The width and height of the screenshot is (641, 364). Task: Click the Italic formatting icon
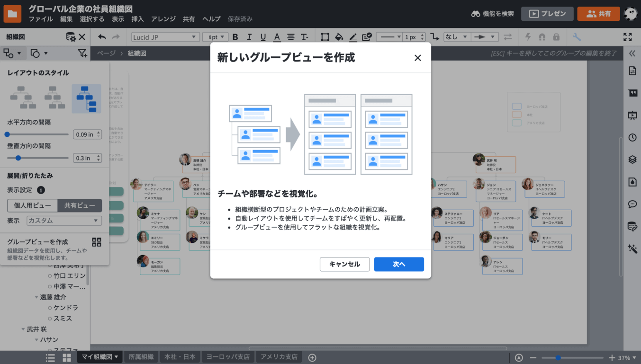(249, 37)
